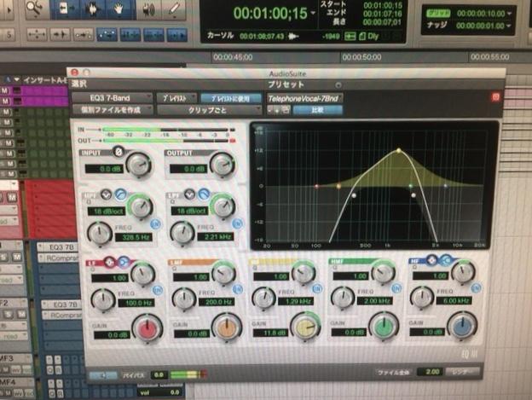The image size is (532, 400).
Task: Open the プレイリスト selection reference dropdown
Action: (176, 98)
